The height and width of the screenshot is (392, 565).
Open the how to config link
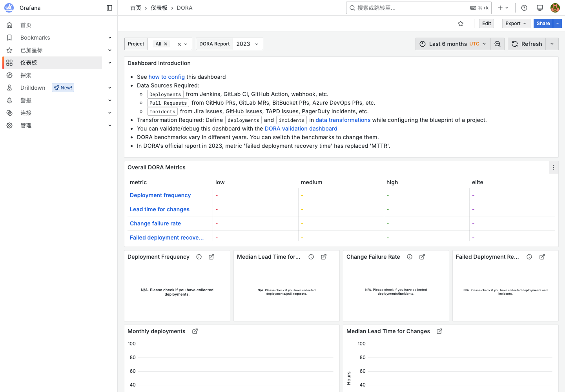click(x=167, y=77)
